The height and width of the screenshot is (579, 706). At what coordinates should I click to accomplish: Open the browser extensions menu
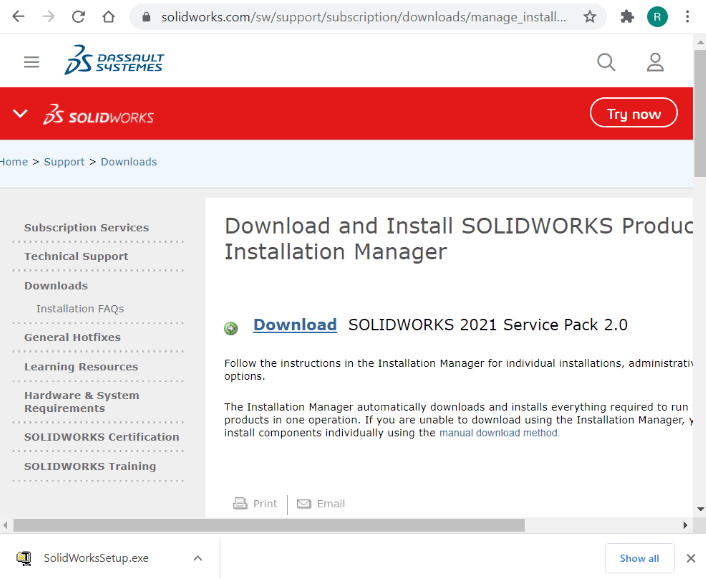627,17
